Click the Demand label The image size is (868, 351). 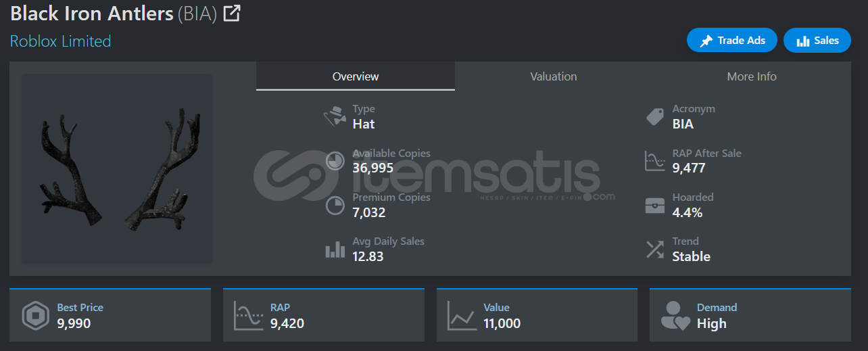point(717,307)
